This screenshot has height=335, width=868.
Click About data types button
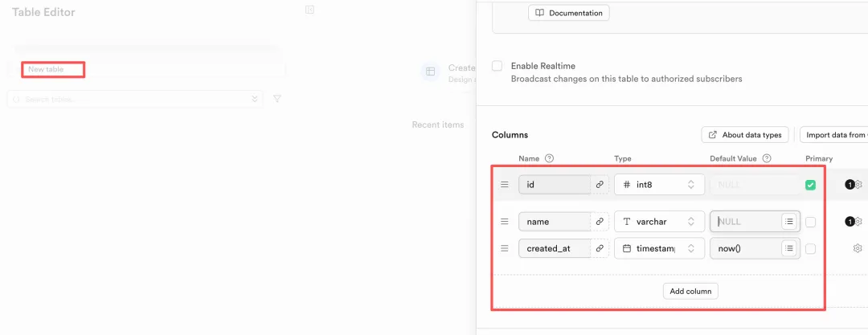(x=743, y=135)
